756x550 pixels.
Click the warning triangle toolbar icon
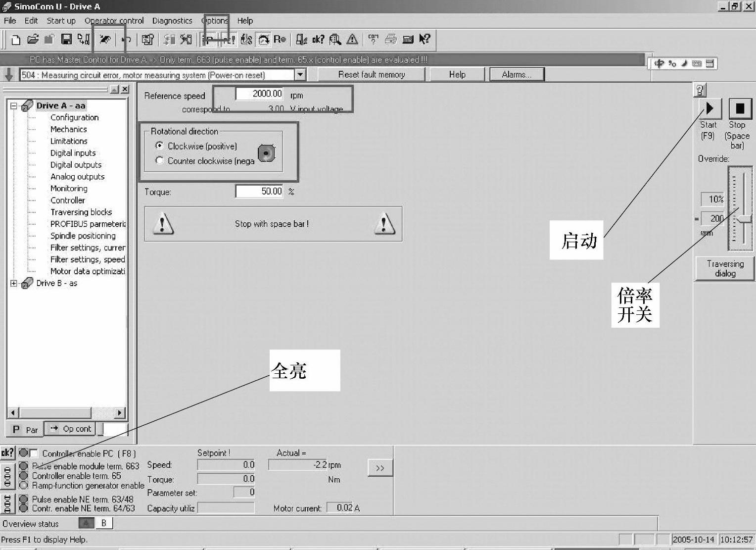tap(352, 39)
